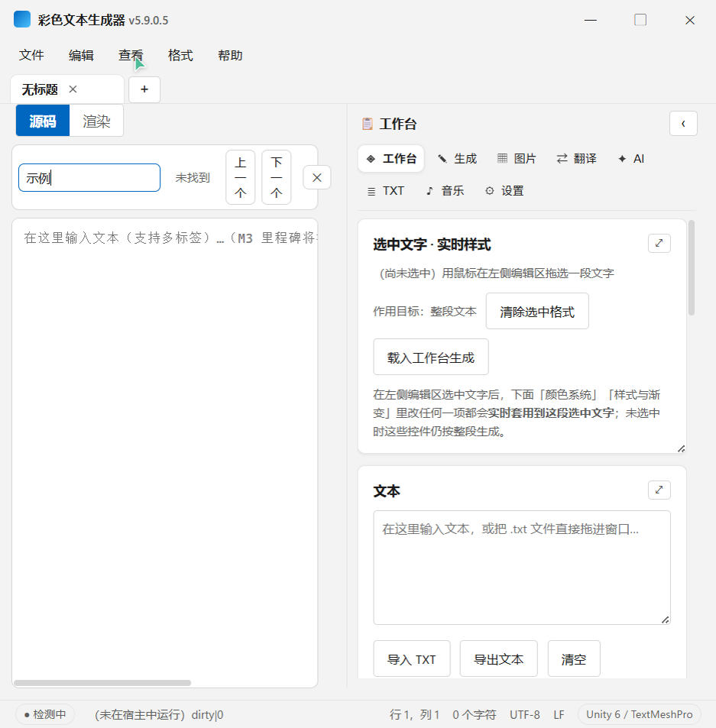Click the workbench panel vertical scrollbar
The image size is (716, 728).
(x=692, y=268)
